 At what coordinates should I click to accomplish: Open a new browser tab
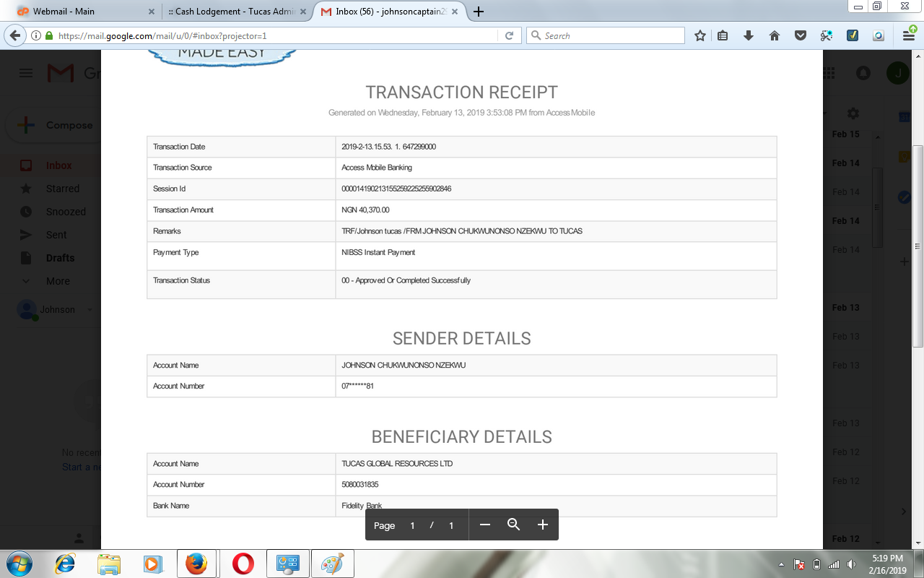pos(478,12)
